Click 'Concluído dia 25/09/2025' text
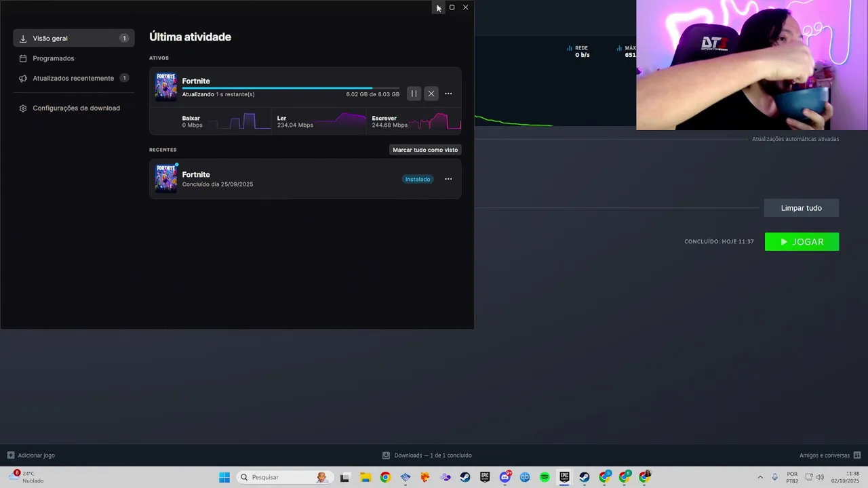Viewport: 868px width, 488px height. pos(218,184)
